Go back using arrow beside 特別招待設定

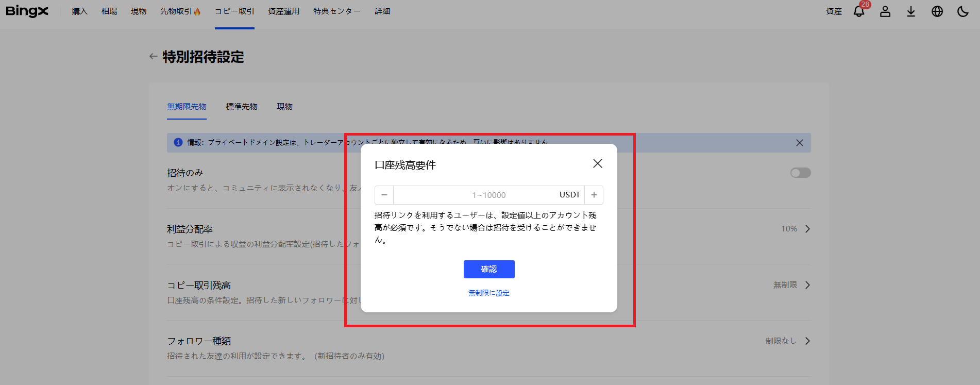pyautogui.click(x=153, y=57)
